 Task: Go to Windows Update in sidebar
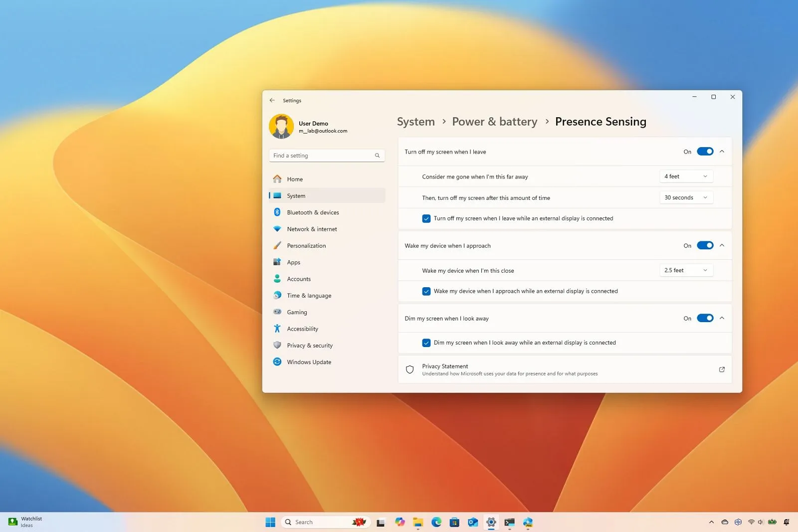point(309,362)
